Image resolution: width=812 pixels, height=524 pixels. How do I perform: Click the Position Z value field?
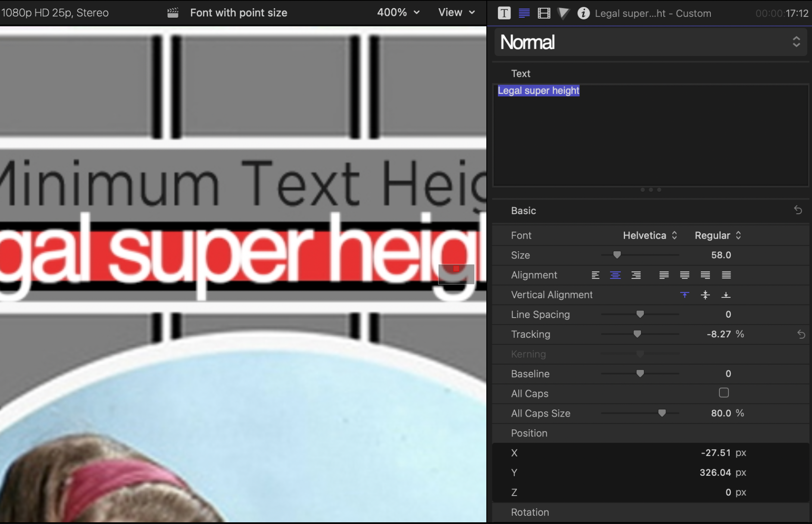pos(728,492)
